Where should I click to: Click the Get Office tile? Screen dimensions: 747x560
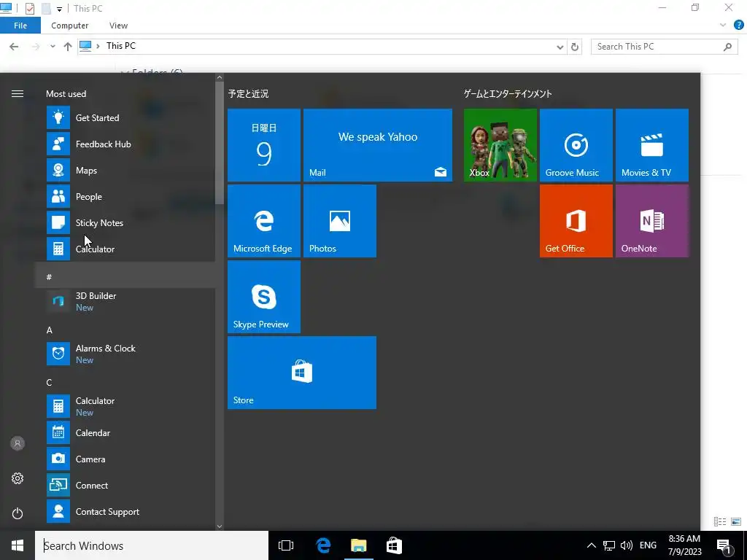(x=576, y=221)
